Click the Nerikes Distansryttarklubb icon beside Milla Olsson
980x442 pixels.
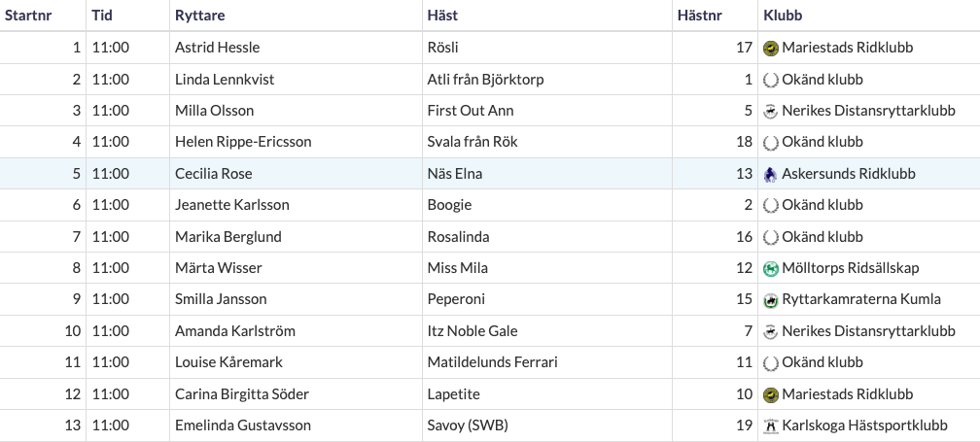tap(771, 111)
